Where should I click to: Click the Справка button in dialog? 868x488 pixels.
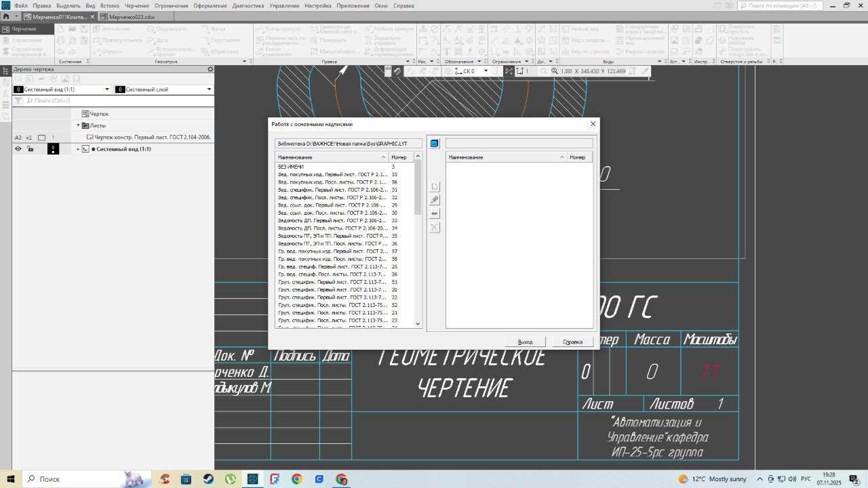click(x=572, y=342)
